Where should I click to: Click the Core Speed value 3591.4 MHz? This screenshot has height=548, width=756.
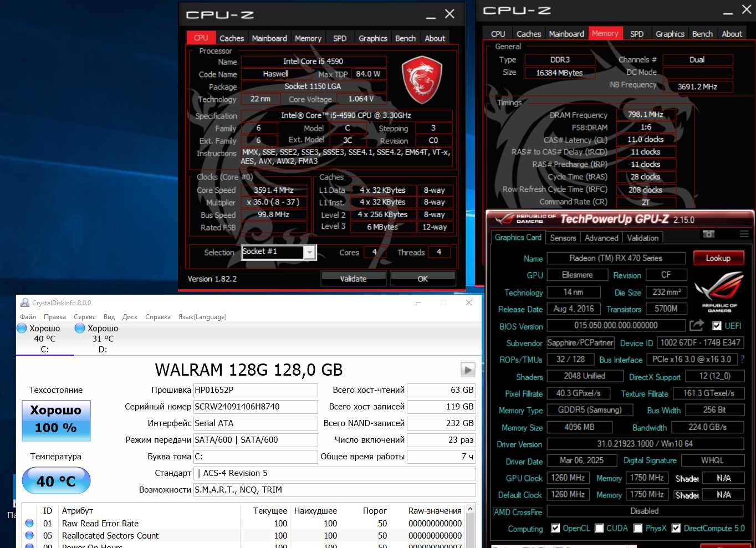[273, 190]
